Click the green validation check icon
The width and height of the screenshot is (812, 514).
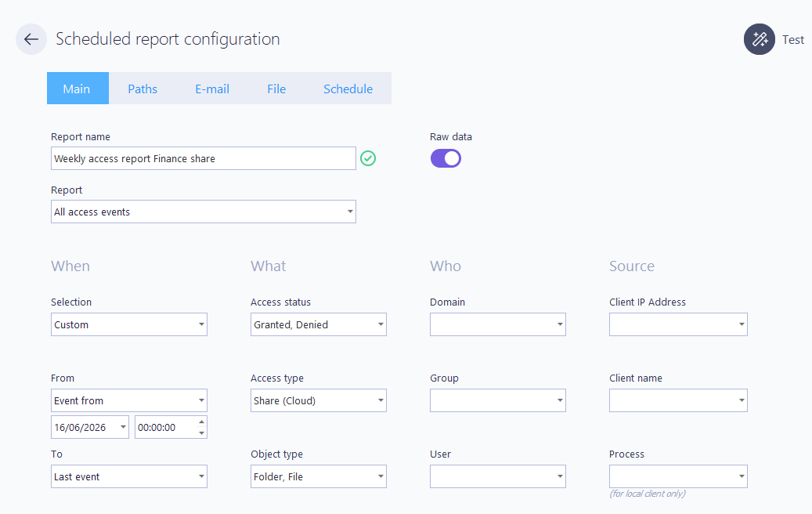click(x=368, y=158)
